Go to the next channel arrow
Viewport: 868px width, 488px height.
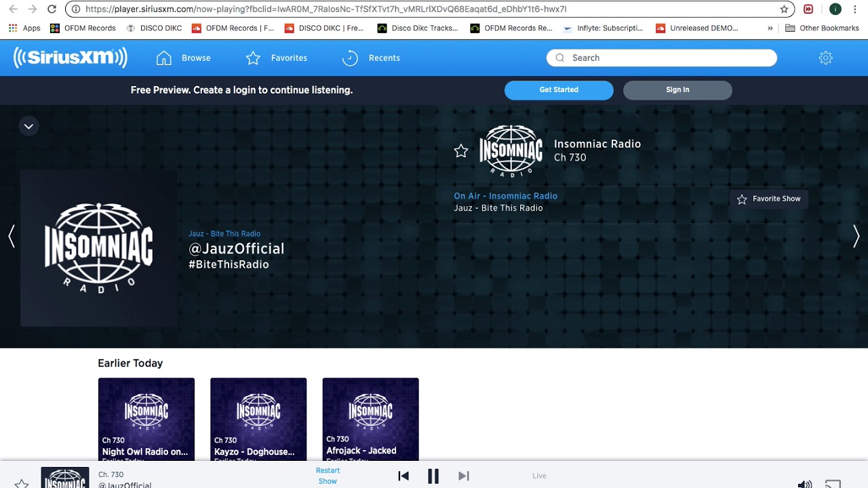856,236
